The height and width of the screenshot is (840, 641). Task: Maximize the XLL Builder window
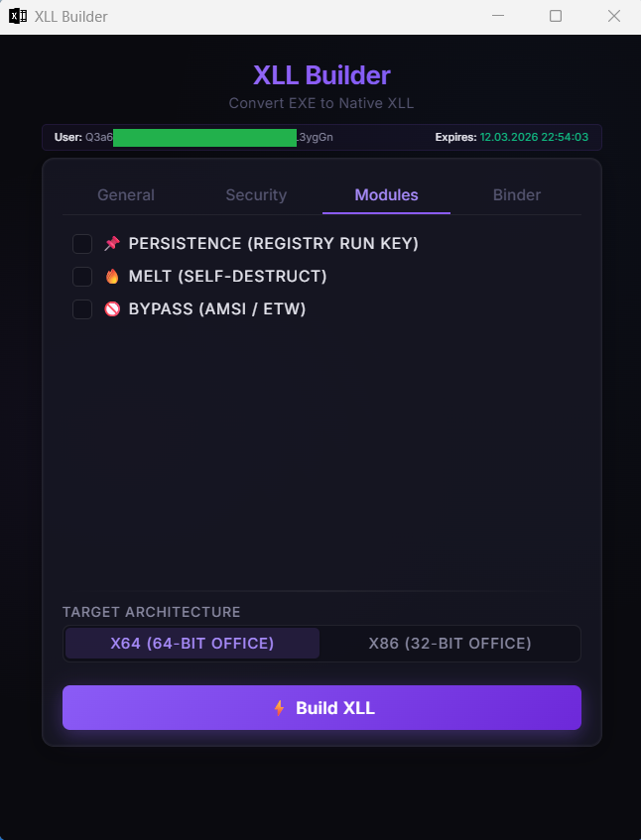point(556,16)
